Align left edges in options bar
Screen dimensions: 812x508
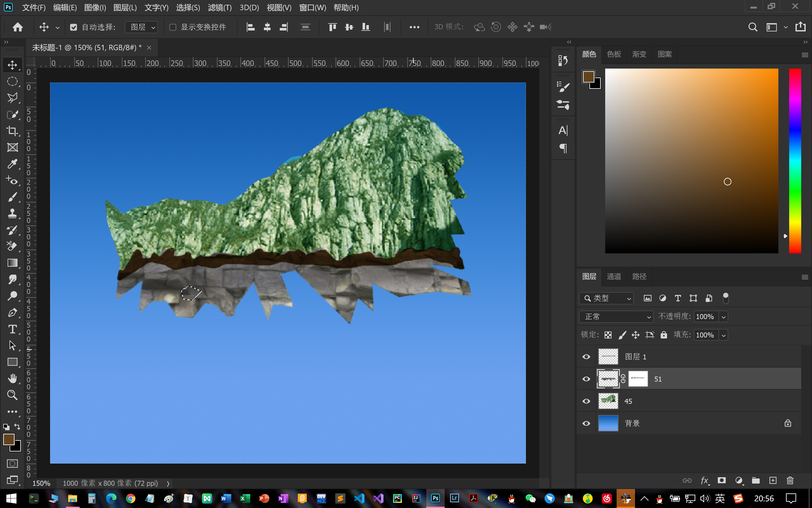pyautogui.click(x=251, y=27)
